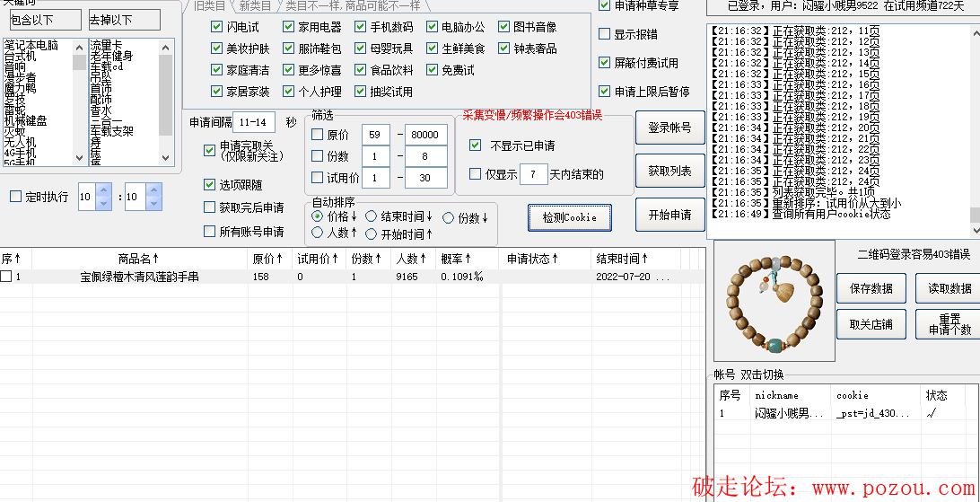
Task: Select 机械键盘 in the include keyword list
Action: click(x=26, y=120)
